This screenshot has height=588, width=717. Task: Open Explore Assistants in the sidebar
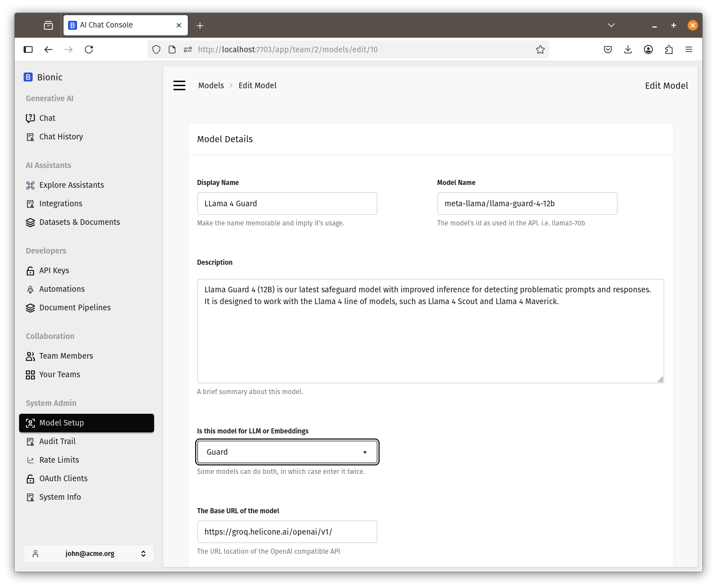coord(71,185)
